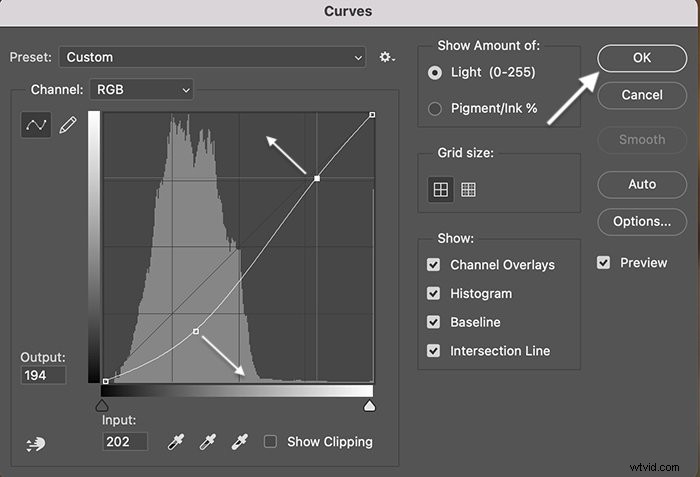Uncheck the Channel Overlays checkbox
Viewport: 700px width, 477px height.
(433, 265)
